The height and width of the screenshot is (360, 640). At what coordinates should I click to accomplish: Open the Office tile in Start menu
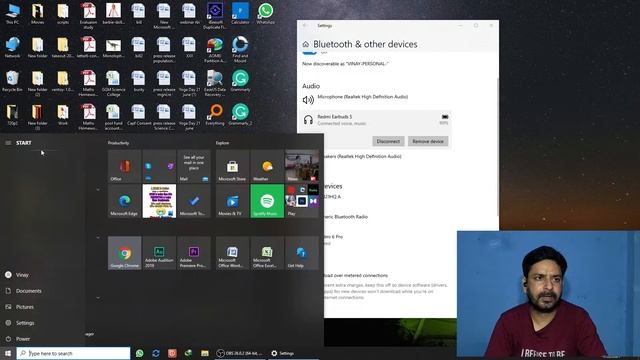[124, 166]
